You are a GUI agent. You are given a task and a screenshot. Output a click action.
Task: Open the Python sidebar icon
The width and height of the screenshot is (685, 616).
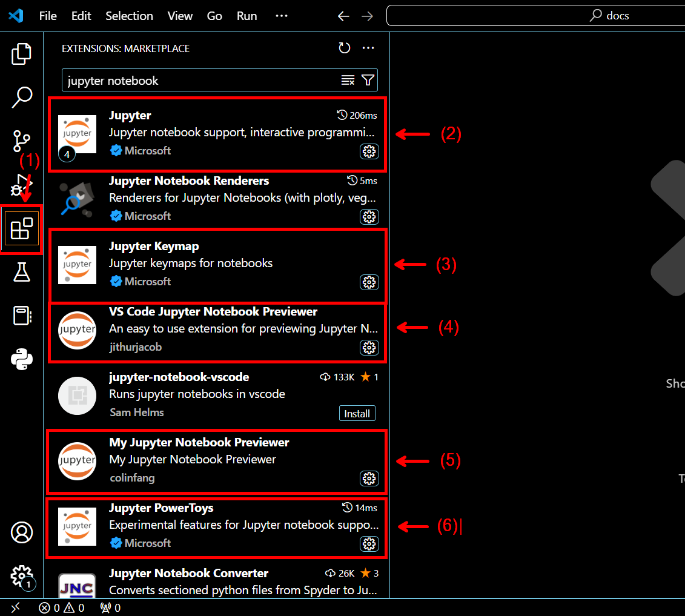tap(21, 359)
